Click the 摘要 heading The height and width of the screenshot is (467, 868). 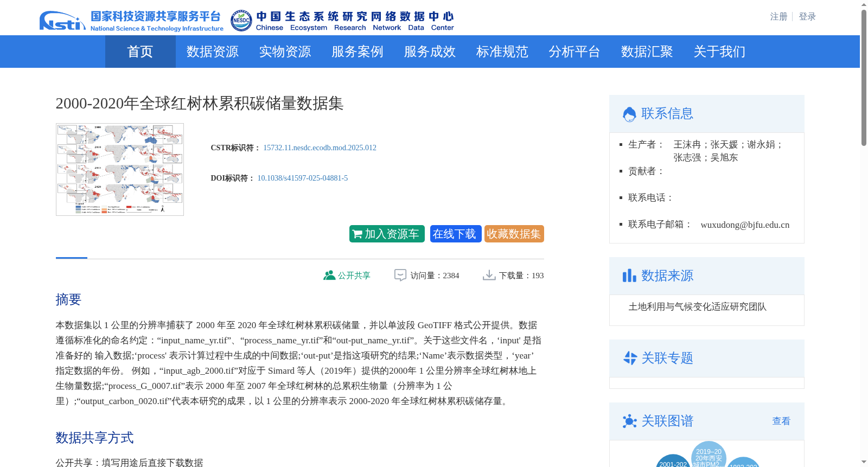pos(68,299)
